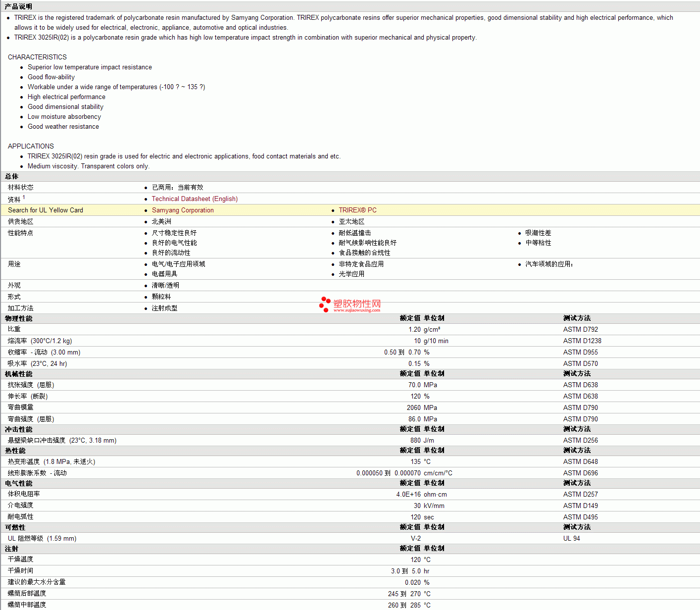The image size is (700, 610).
Task: Click the 70.0 MPa tensile strength value
Action: pos(423,385)
